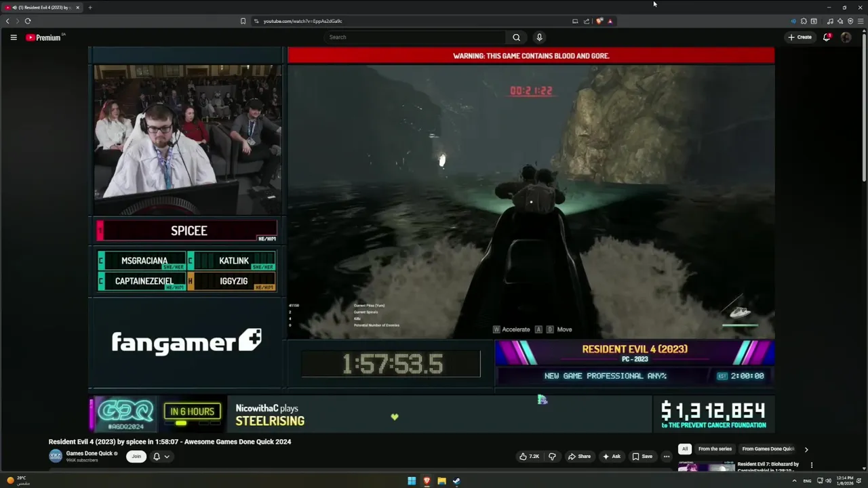The image size is (868, 488).
Task: Close the Resident Evil 4 browser tab
Action: (77, 7)
